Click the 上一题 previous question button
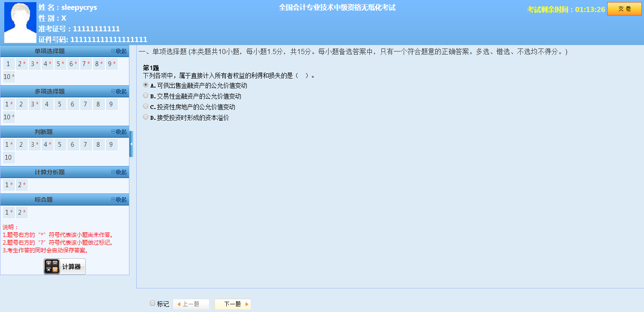Image resolution: width=644 pixels, height=312 pixels. pyautogui.click(x=191, y=304)
